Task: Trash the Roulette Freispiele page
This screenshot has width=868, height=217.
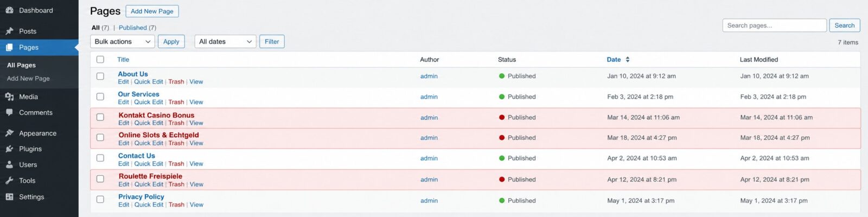Action: tap(176, 184)
